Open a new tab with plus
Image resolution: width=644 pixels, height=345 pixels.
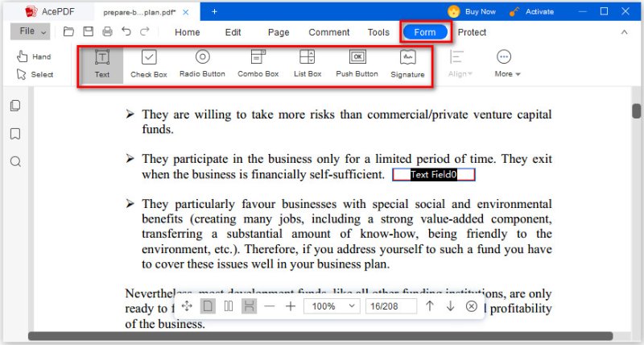(214, 12)
